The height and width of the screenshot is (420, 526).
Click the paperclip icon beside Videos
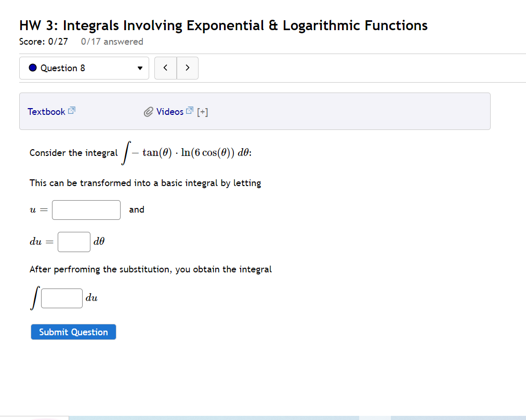click(150, 111)
